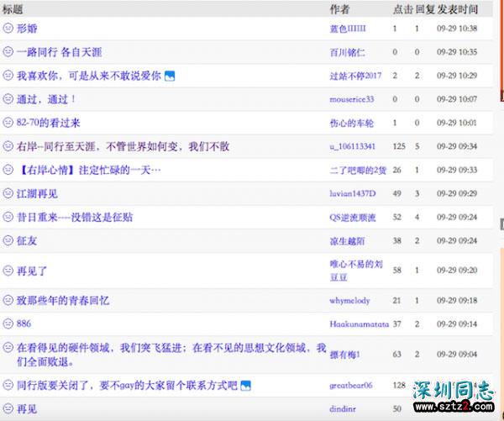Viewport: 504px width, 421px height.
Task: Click the smiley icon beside 同行版要关闭了 thread
Action: click(x=8, y=385)
